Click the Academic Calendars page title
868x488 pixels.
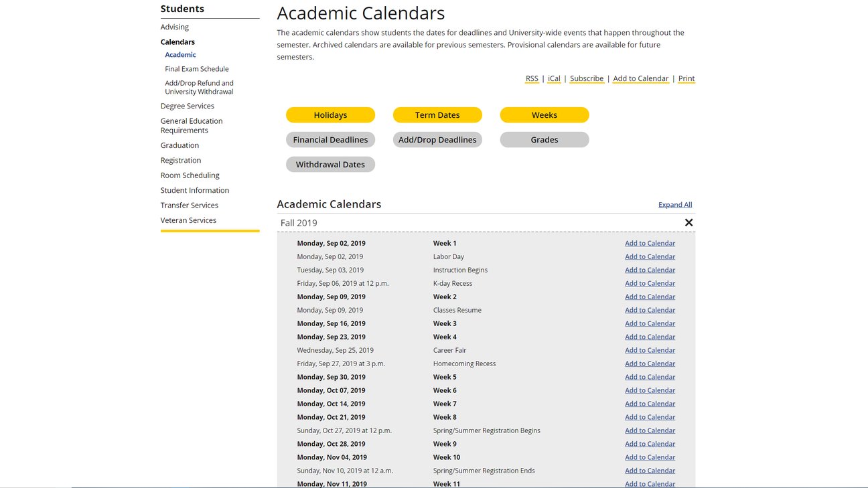(361, 13)
